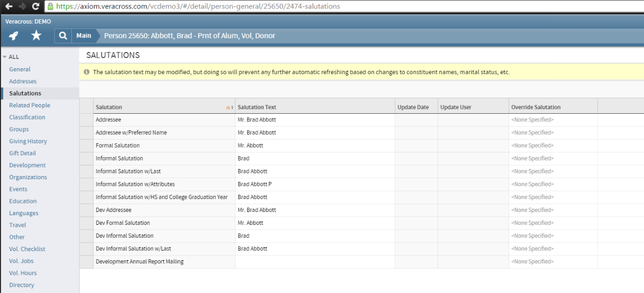
Task: Open Giving History in the sidebar
Action: [28, 141]
